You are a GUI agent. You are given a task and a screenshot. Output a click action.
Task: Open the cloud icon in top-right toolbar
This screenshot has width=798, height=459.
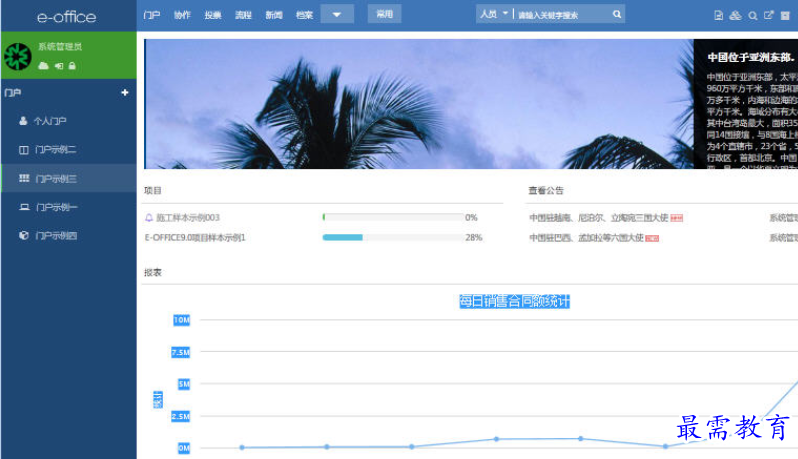735,15
